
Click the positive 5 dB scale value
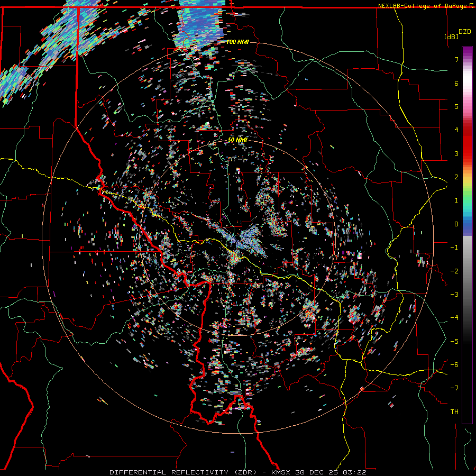pyautogui.click(x=456, y=106)
